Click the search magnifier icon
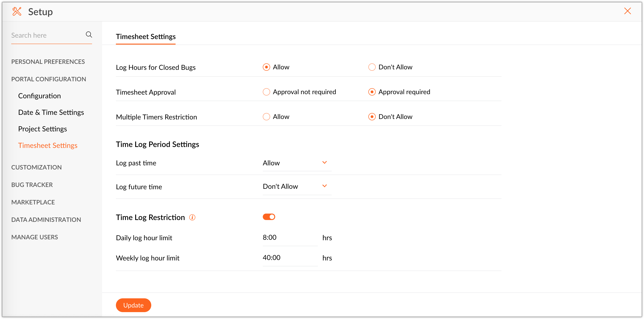Image resolution: width=644 pixels, height=319 pixels. point(89,34)
